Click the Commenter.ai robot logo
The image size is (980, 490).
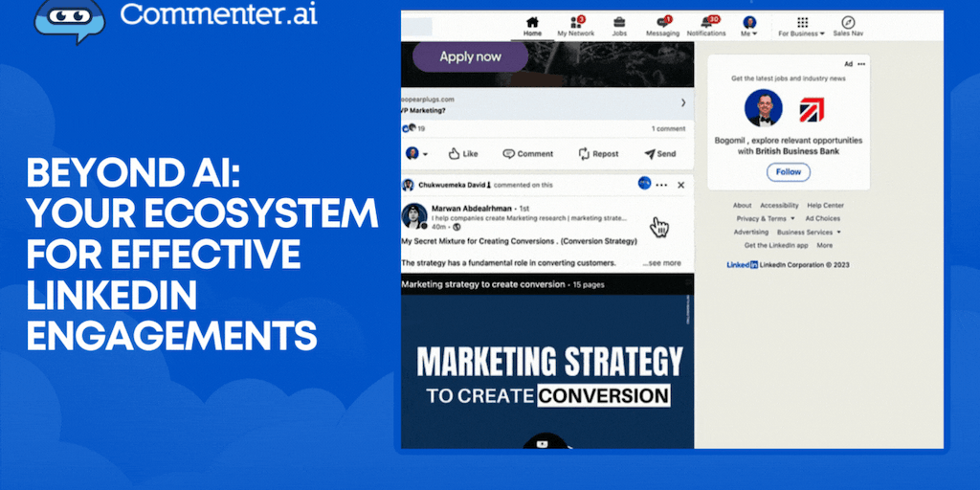[x=69, y=21]
